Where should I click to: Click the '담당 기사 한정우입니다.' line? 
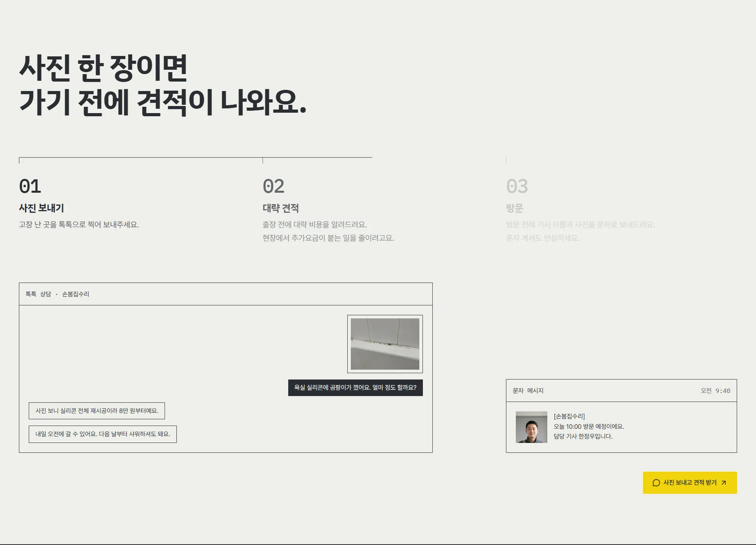(x=583, y=436)
